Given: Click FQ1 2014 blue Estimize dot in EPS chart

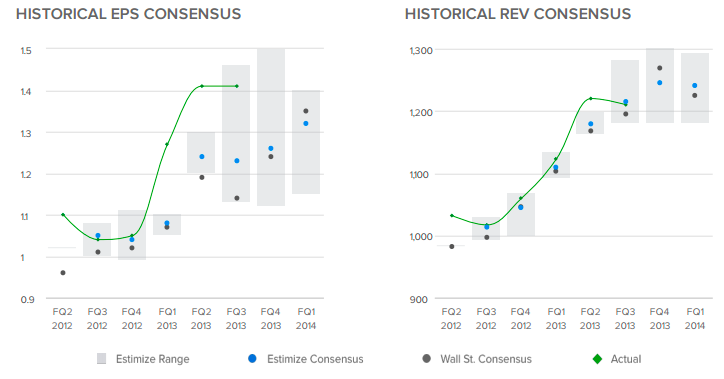Looking at the screenshot, I should tap(306, 123).
